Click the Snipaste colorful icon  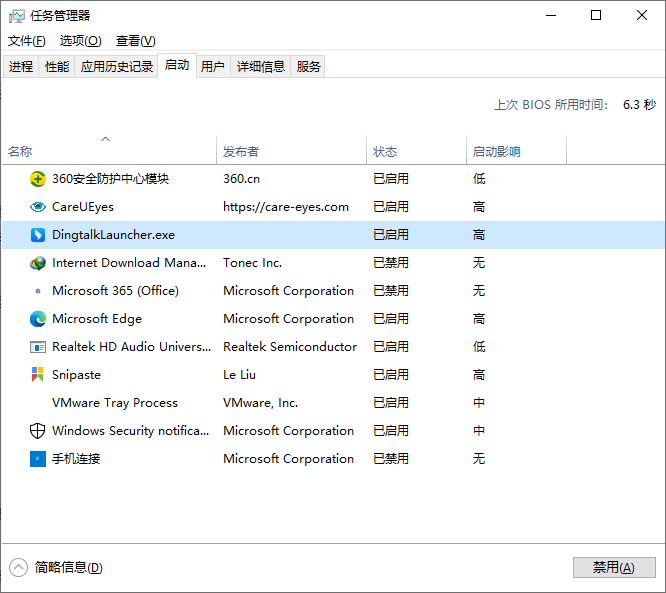(38, 375)
